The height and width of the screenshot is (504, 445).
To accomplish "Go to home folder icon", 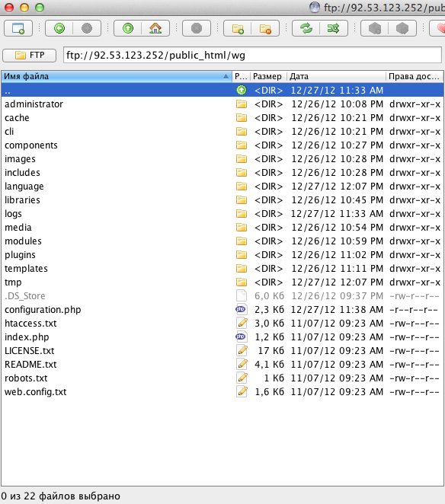I will pyautogui.click(x=155, y=28).
